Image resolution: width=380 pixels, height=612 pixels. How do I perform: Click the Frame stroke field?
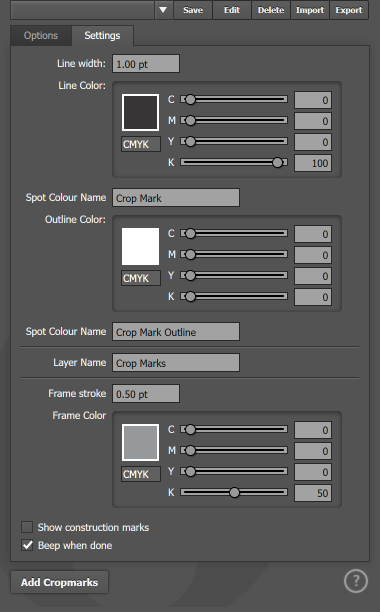click(146, 393)
